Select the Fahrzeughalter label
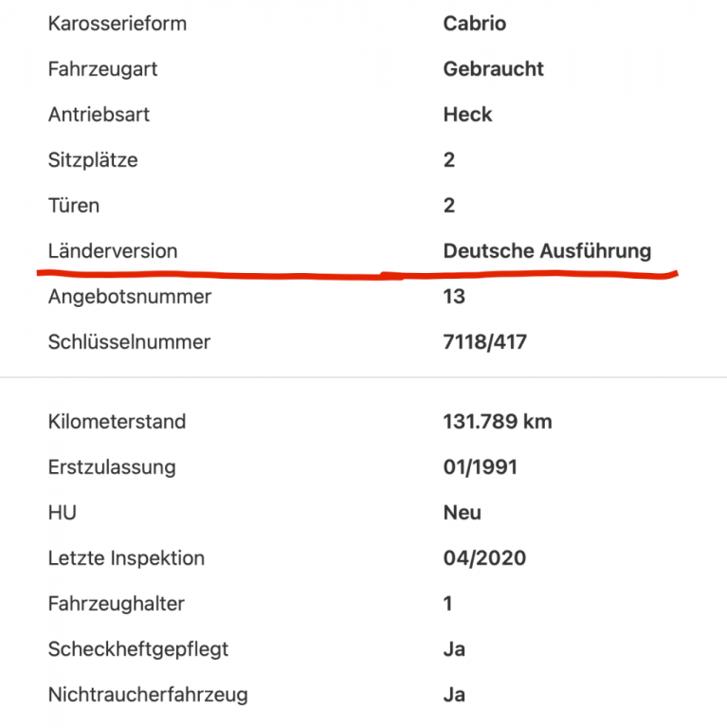This screenshot has width=727, height=728. (x=116, y=604)
